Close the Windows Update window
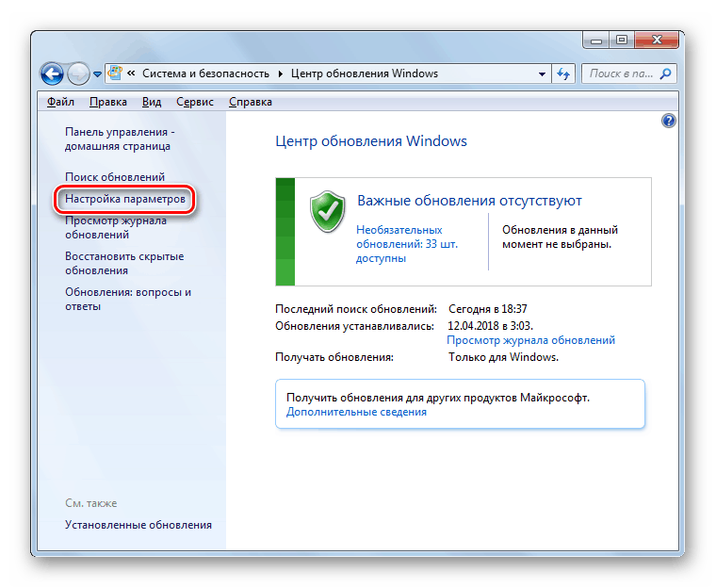Screen dimensions: 716x588 click(657, 41)
